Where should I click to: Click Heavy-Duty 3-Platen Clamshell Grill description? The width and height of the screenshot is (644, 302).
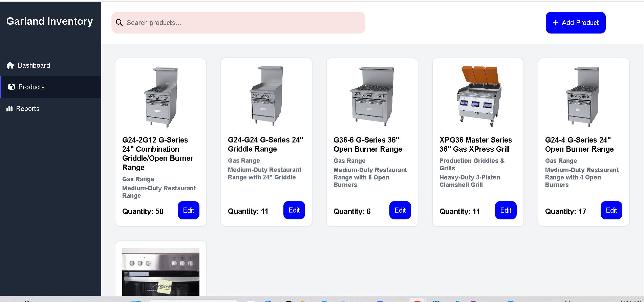click(x=470, y=181)
